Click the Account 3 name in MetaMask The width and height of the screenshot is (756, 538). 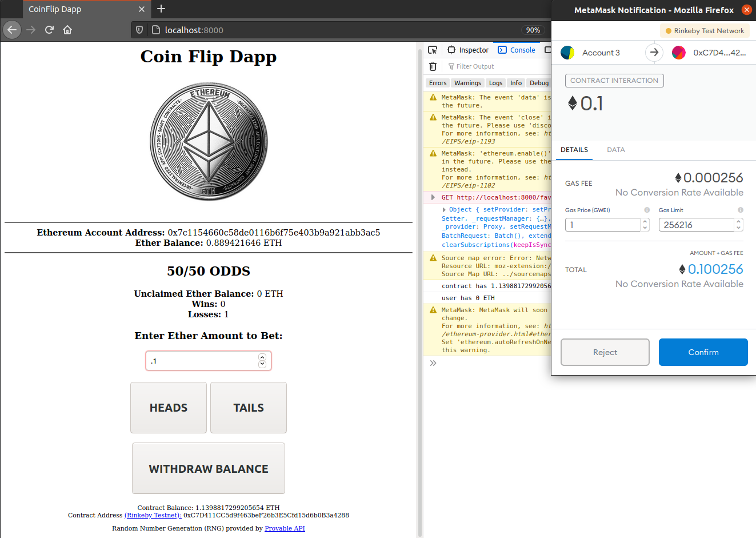coord(601,53)
